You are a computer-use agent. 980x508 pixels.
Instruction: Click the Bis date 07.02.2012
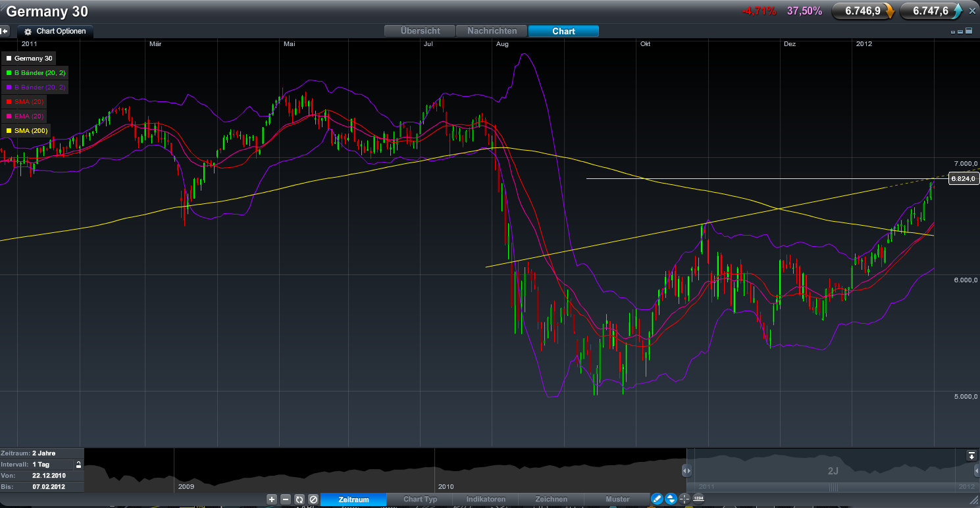48,487
